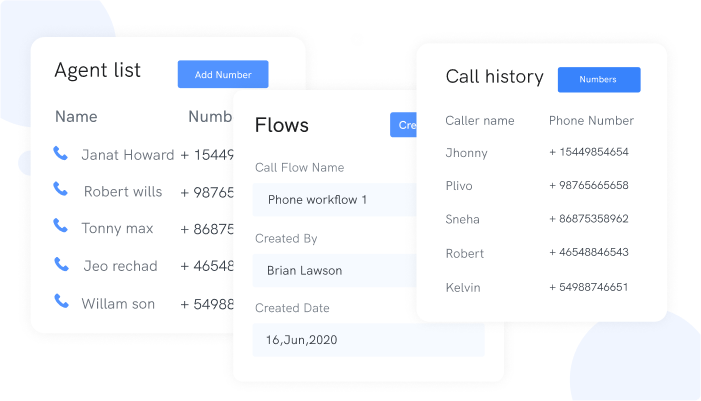This screenshot has height=401, width=701.
Task: Click the Created Date field showing 16,Jun,2020
Action: [367, 340]
